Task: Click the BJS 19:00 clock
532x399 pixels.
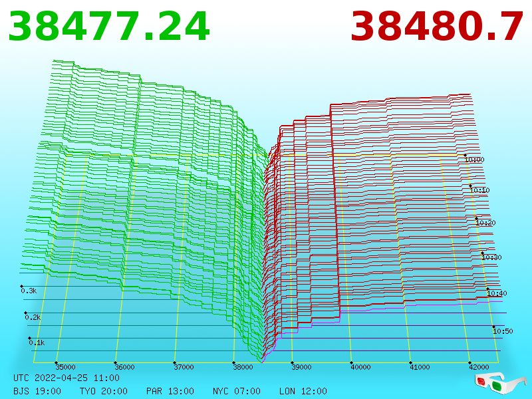Action: (x=37, y=391)
